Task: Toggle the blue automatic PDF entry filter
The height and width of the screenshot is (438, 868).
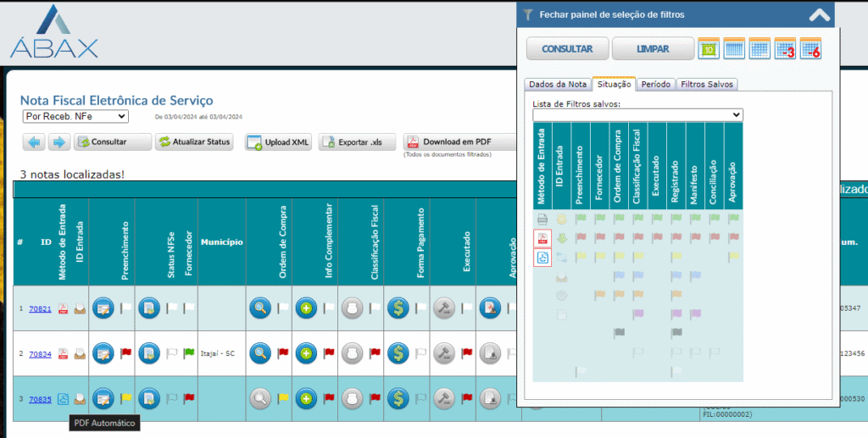Action: click(x=542, y=258)
